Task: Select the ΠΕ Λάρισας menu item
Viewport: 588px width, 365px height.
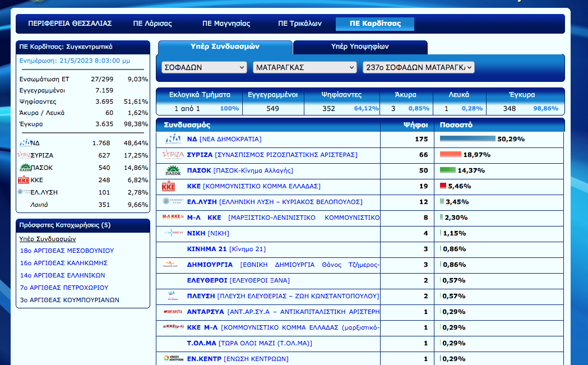Action: [x=152, y=24]
